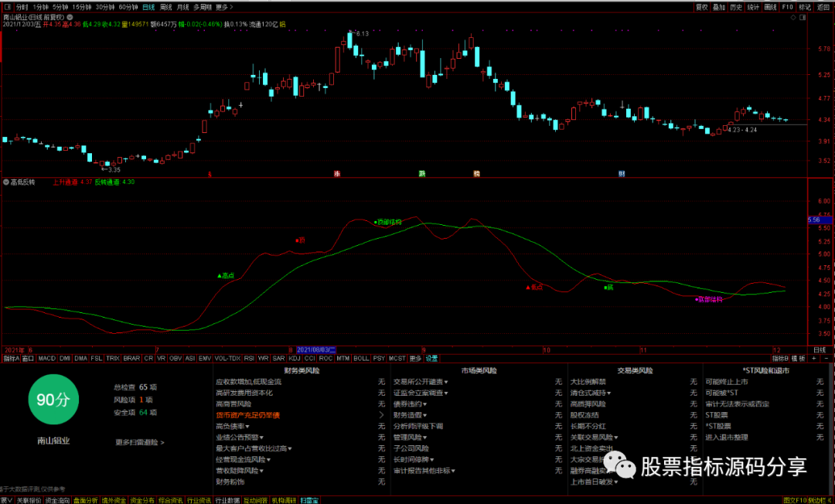Select the 机构调研 bottom tab
Screen dimensions: 835x504
coord(284,500)
